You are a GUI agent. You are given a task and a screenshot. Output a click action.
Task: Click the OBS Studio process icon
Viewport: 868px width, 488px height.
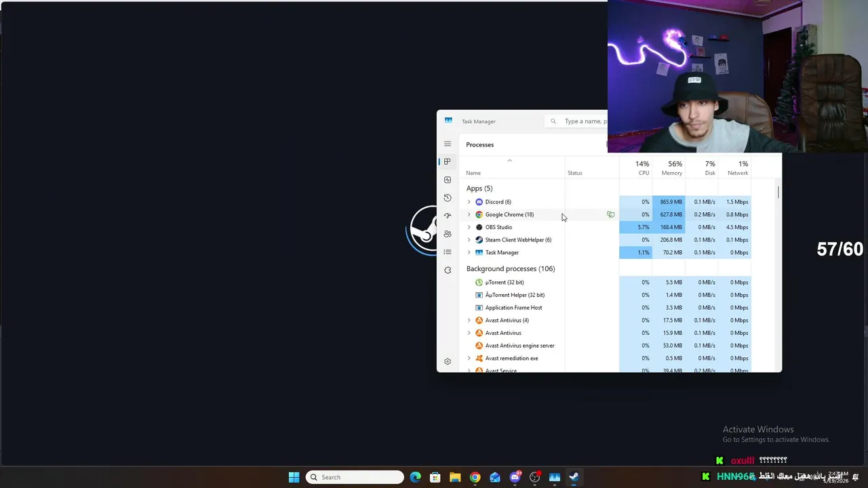(479, 227)
